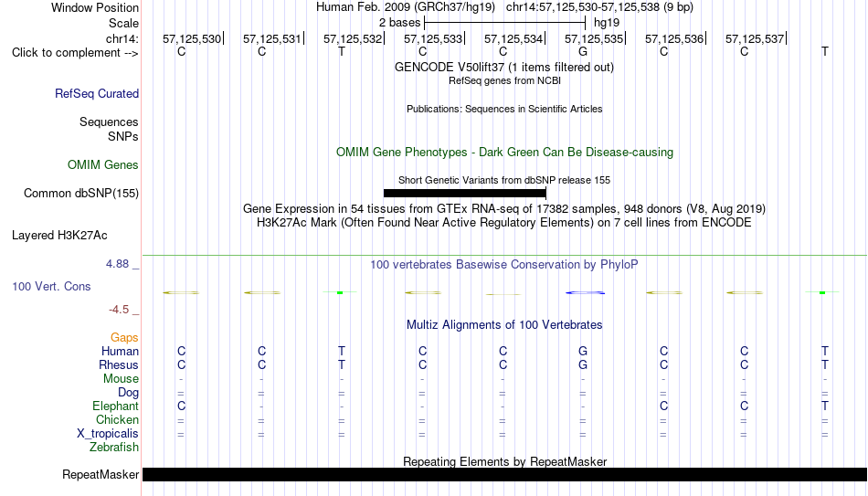Select the Mouse species label
The height and width of the screenshot is (496, 868).
tap(122, 379)
